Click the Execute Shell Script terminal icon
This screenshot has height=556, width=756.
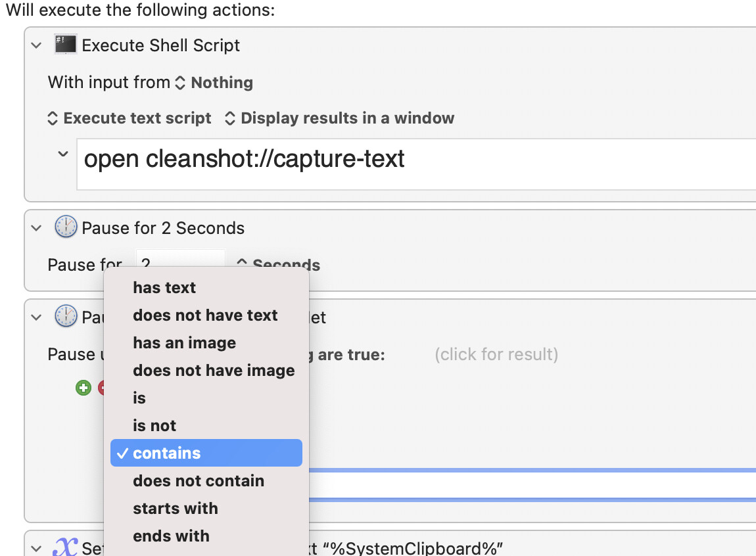coord(65,45)
